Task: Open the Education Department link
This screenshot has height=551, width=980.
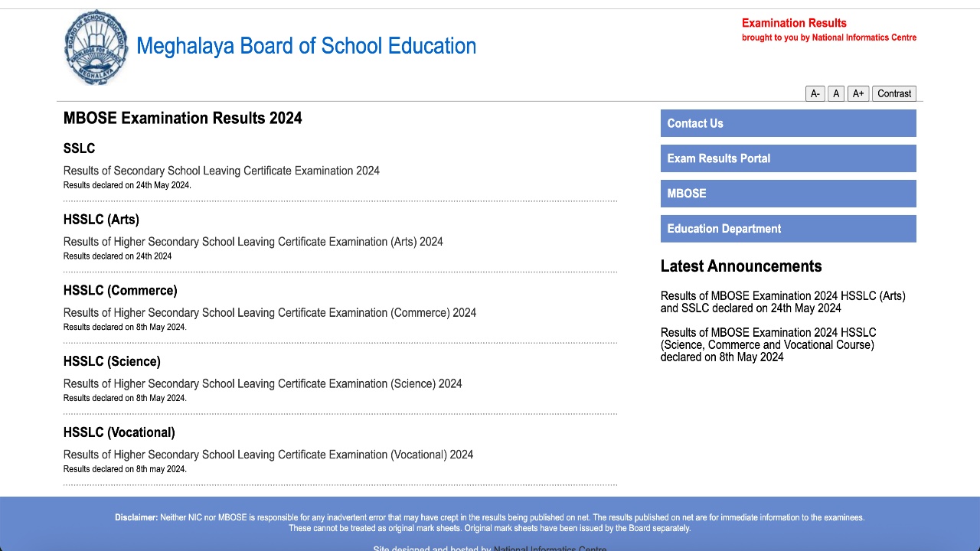Action: (x=788, y=229)
